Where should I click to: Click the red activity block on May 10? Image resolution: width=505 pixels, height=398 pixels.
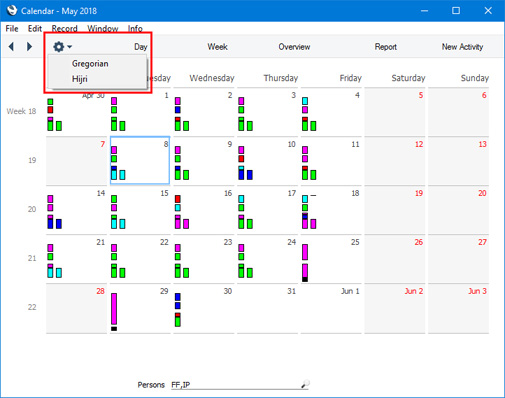click(241, 159)
